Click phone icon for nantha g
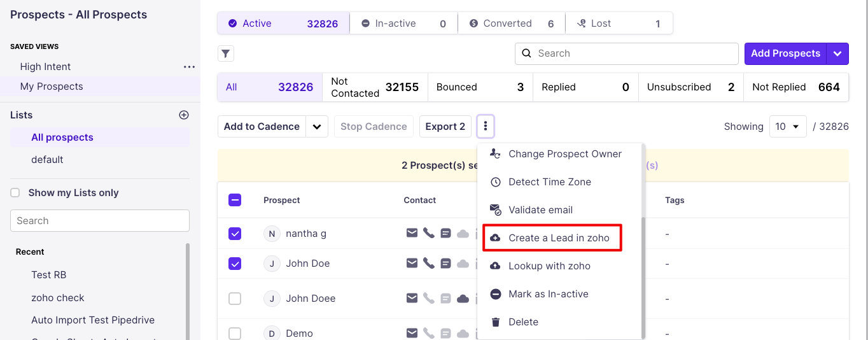The image size is (868, 340). click(429, 234)
